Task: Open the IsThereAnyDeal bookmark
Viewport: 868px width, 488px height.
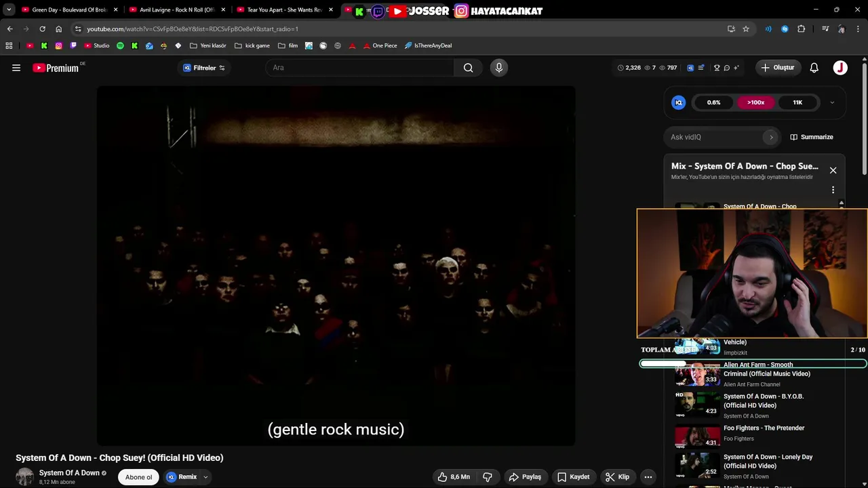Action: (428, 45)
